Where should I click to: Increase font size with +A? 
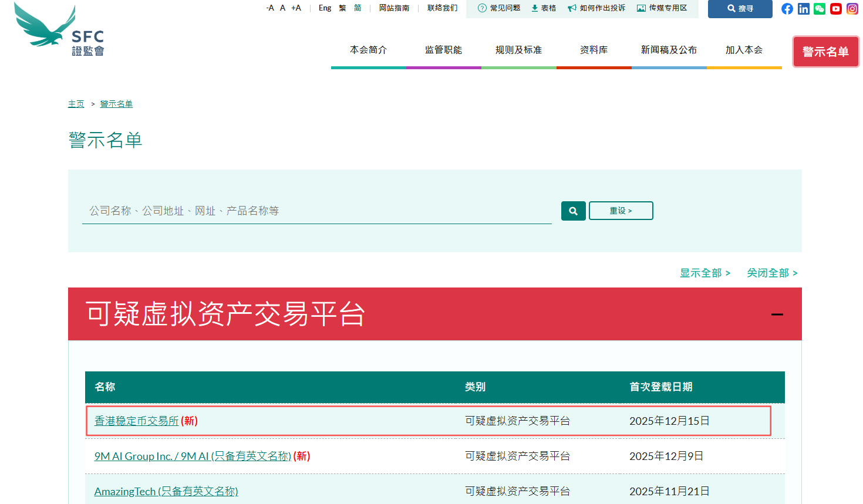(296, 8)
